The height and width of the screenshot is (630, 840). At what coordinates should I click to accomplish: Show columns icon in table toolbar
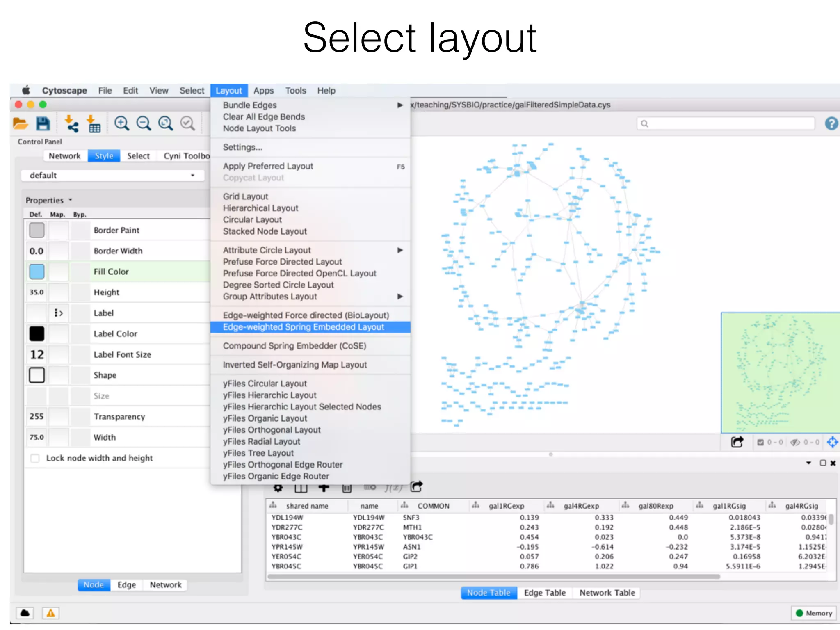(x=301, y=488)
